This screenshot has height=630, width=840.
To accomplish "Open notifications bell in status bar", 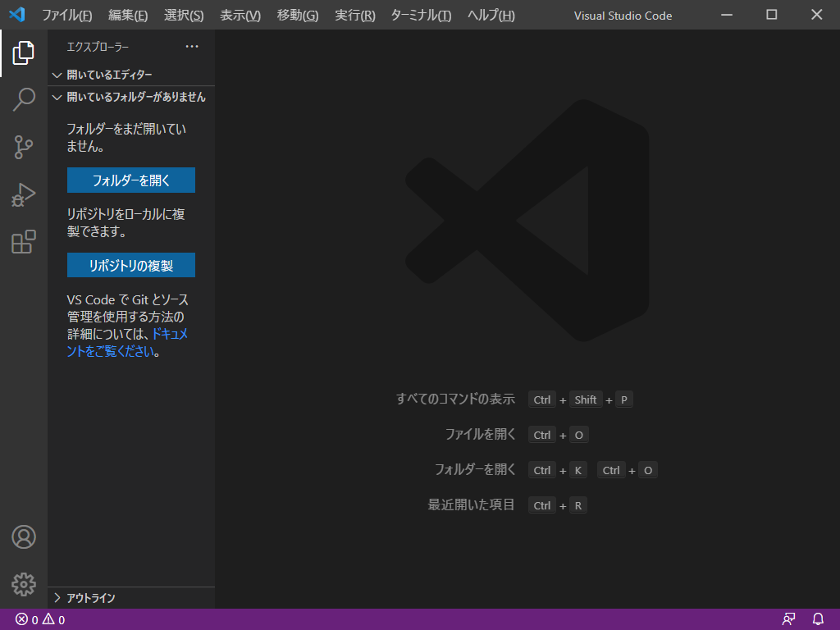I will point(818,620).
